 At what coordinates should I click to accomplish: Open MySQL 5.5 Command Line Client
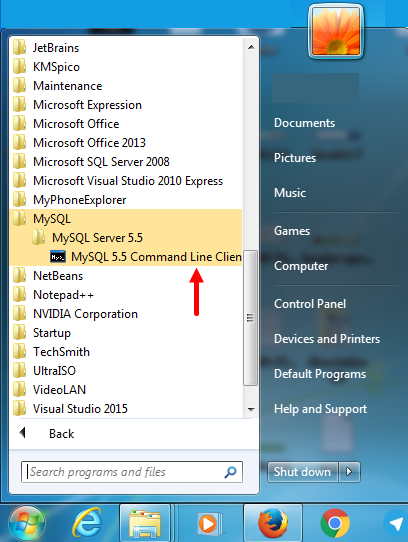tap(126, 257)
